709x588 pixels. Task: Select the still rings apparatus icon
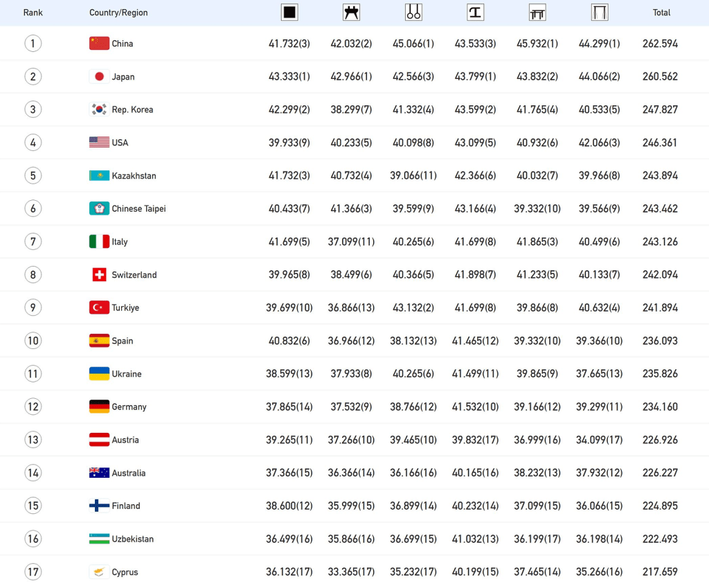click(x=413, y=12)
